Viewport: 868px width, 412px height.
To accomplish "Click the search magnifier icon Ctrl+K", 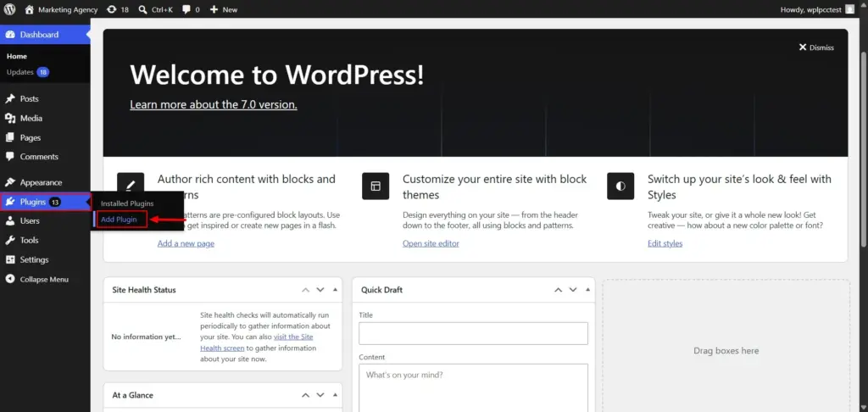I will (142, 9).
